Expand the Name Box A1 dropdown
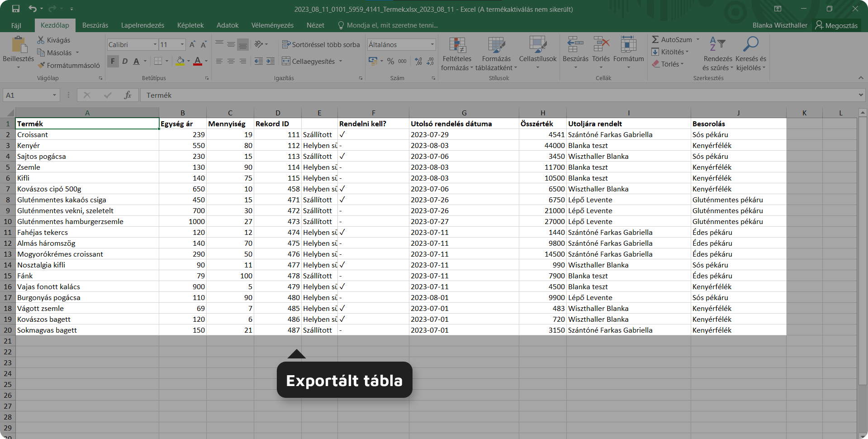Viewport: 868px width, 439px height. pyautogui.click(x=54, y=95)
